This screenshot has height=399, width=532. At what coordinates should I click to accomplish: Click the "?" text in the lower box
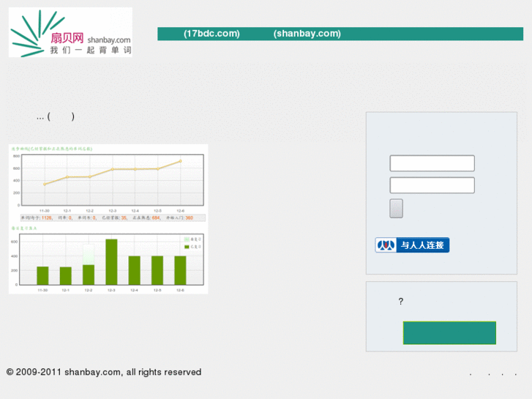pyautogui.click(x=401, y=301)
